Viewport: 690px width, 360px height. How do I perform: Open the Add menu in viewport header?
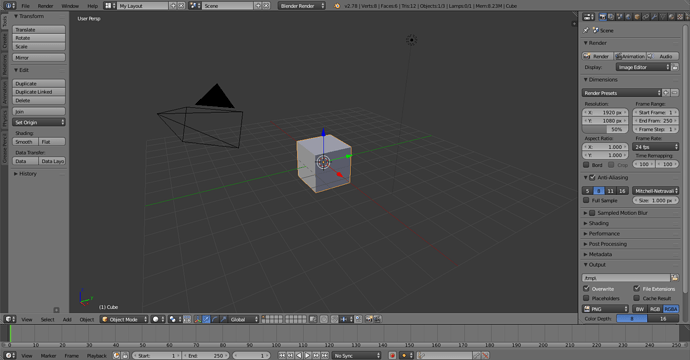pyautogui.click(x=67, y=320)
